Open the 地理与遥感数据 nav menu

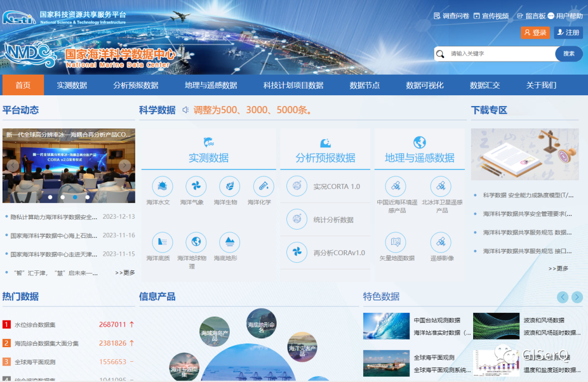tap(211, 85)
